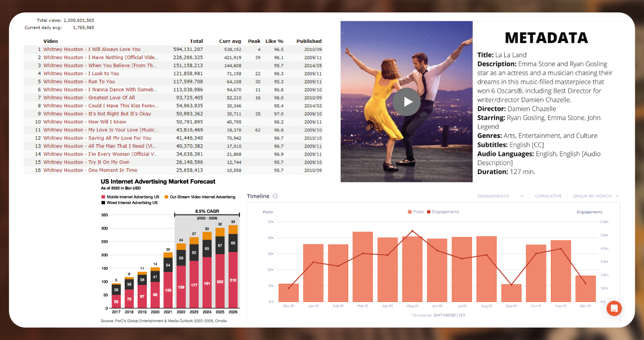644x340 pixels.
Task: Open 'I Wanna Dance With Someb...' link
Action: 100,90
